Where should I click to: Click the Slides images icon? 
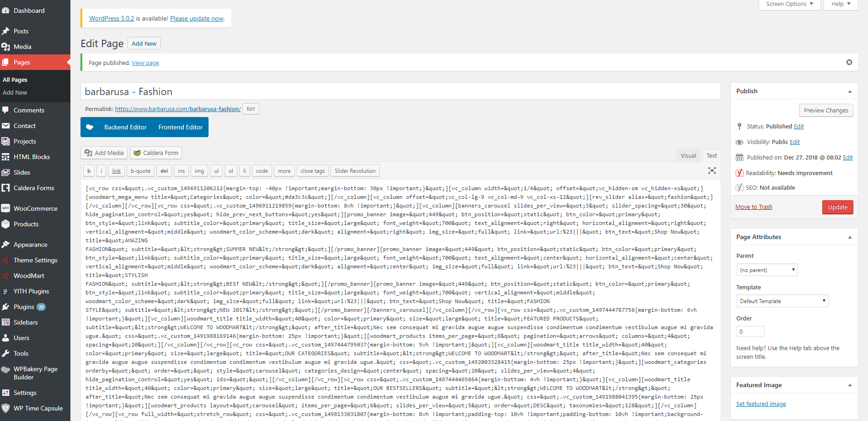(x=5, y=172)
